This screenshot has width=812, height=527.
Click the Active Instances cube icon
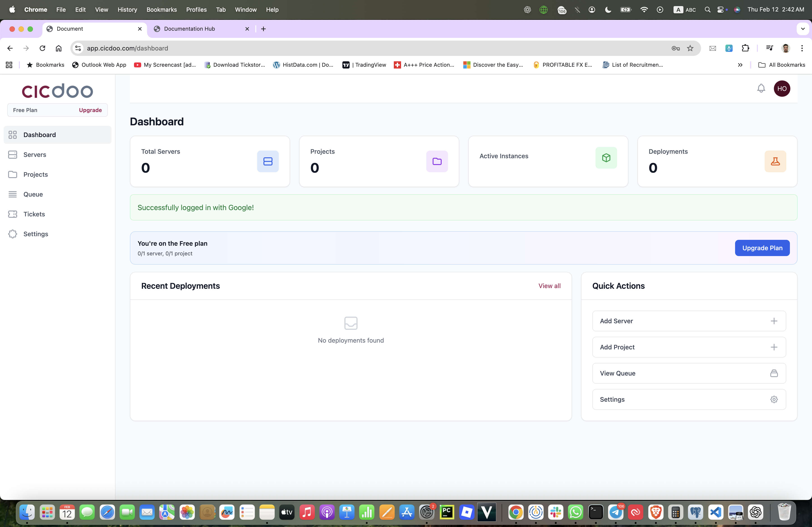[x=606, y=158]
